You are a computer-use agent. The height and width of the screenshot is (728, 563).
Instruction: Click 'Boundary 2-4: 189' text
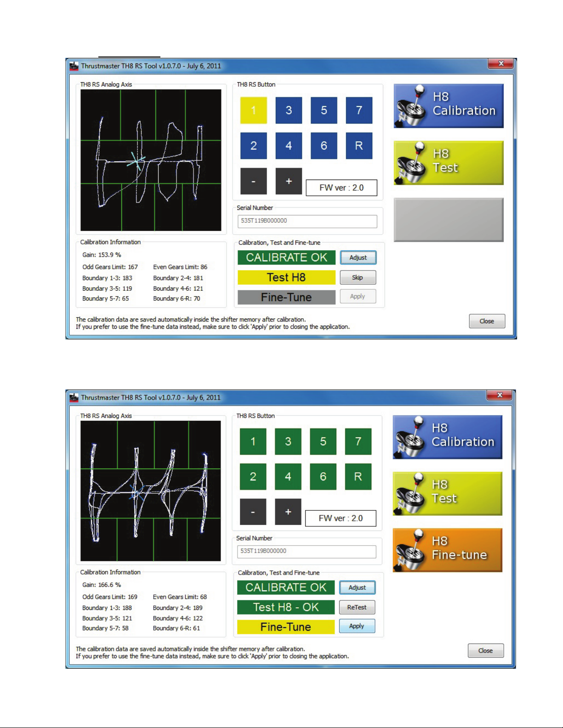pos(177,608)
